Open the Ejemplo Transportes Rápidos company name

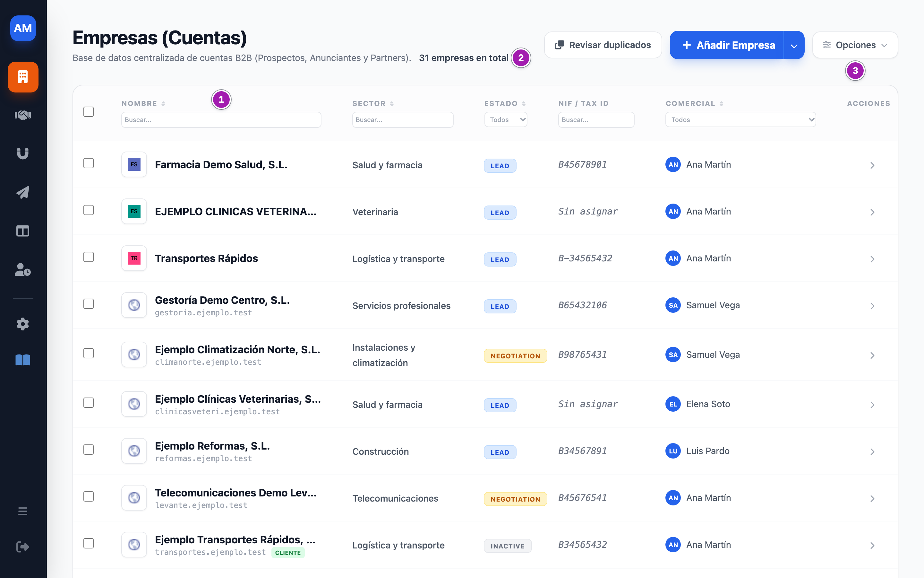[235, 539]
